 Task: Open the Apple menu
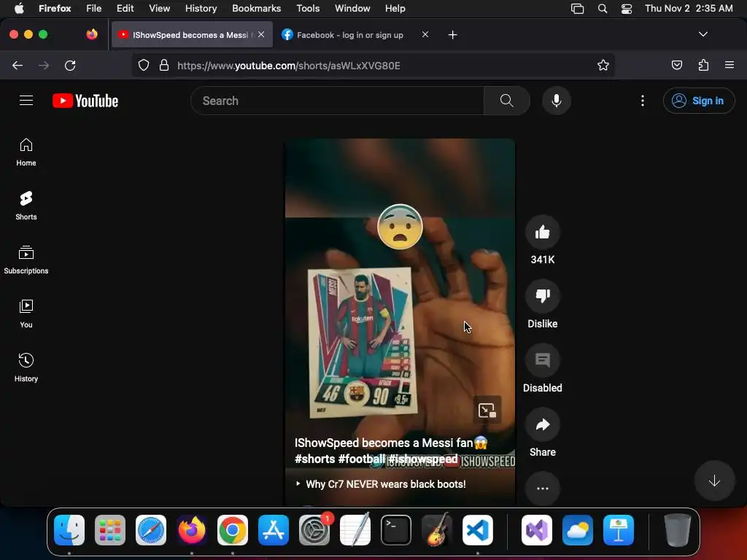pyautogui.click(x=19, y=8)
